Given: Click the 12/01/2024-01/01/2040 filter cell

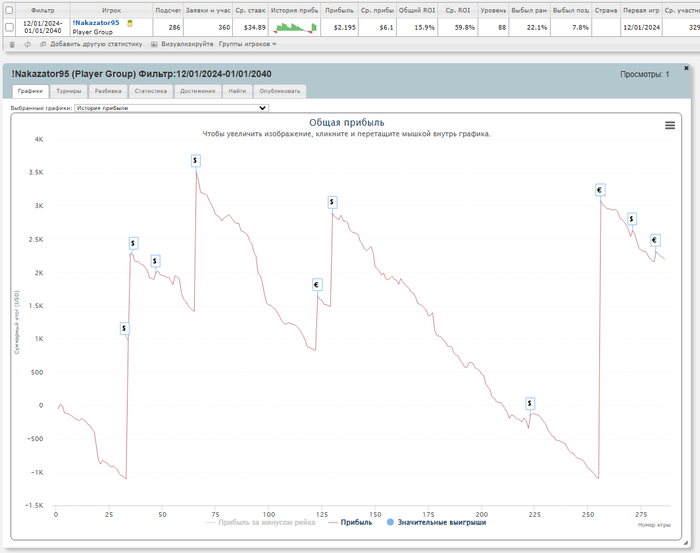Looking at the screenshot, I should click(43, 27).
